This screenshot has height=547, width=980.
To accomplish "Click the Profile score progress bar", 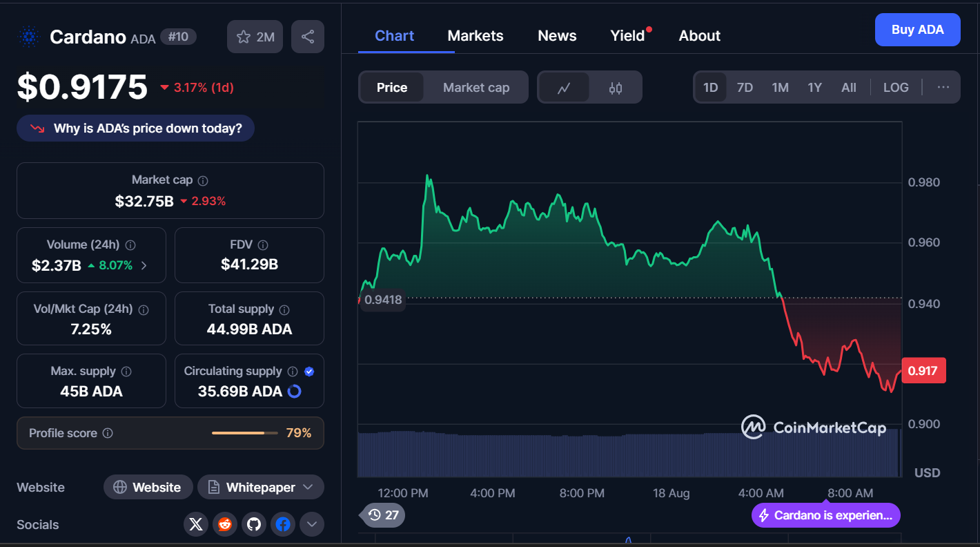I will coord(245,433).
